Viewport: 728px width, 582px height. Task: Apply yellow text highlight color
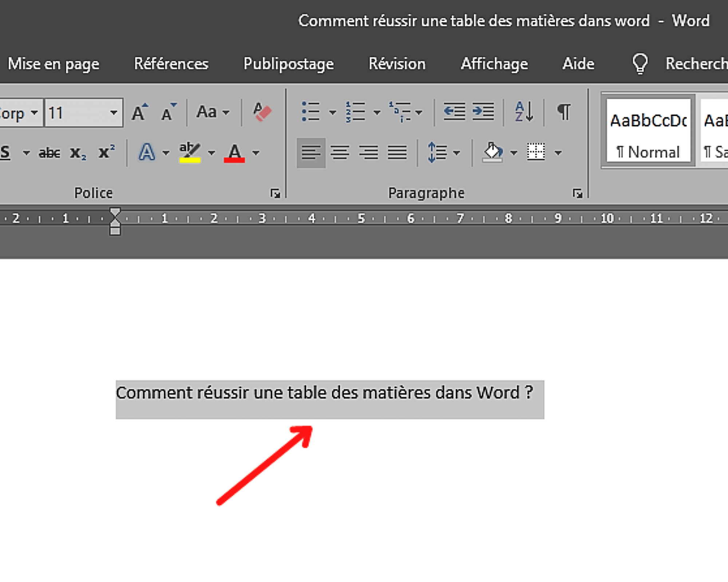190,152
